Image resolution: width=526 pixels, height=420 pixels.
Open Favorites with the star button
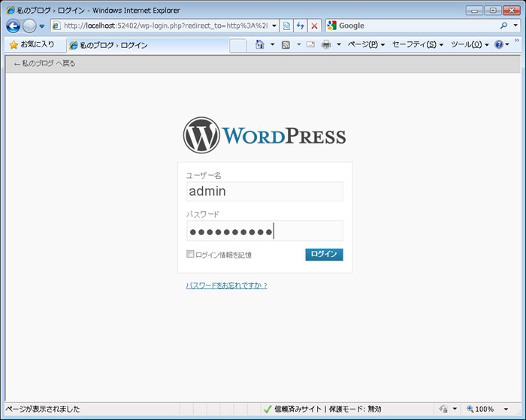pos(32,44)
